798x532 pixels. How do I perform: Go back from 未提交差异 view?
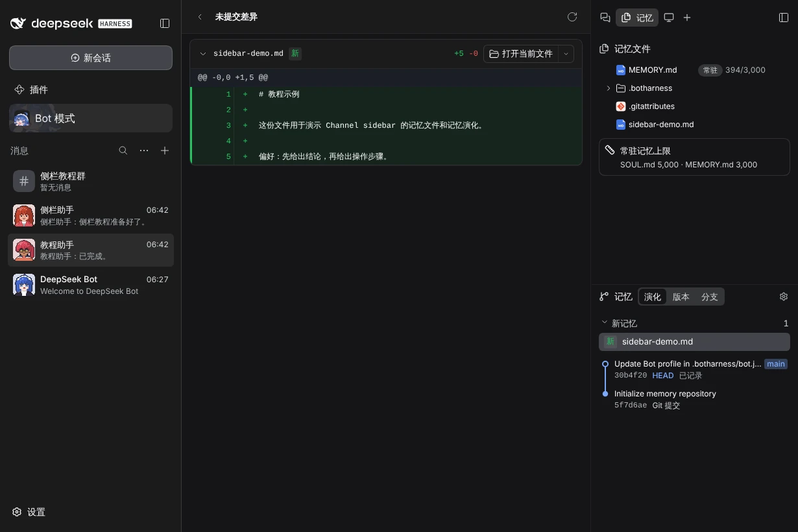tap(200, 17)
